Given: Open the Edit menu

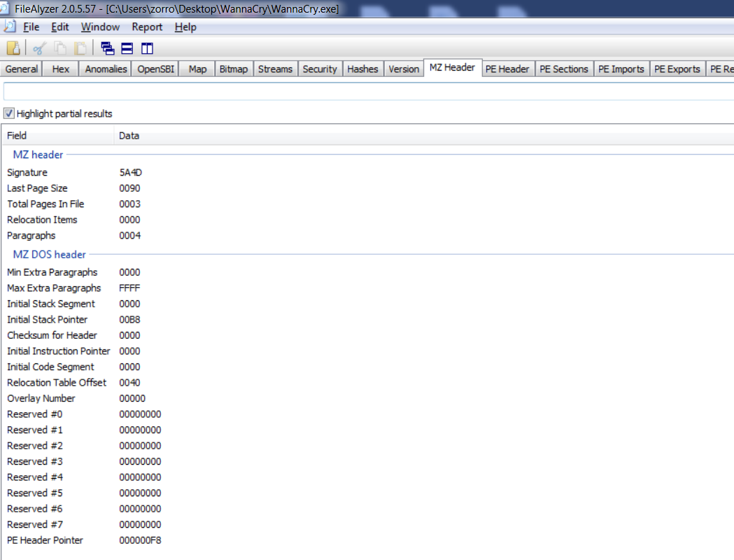Looking at the screenshot, I should (x=60, y=27).
